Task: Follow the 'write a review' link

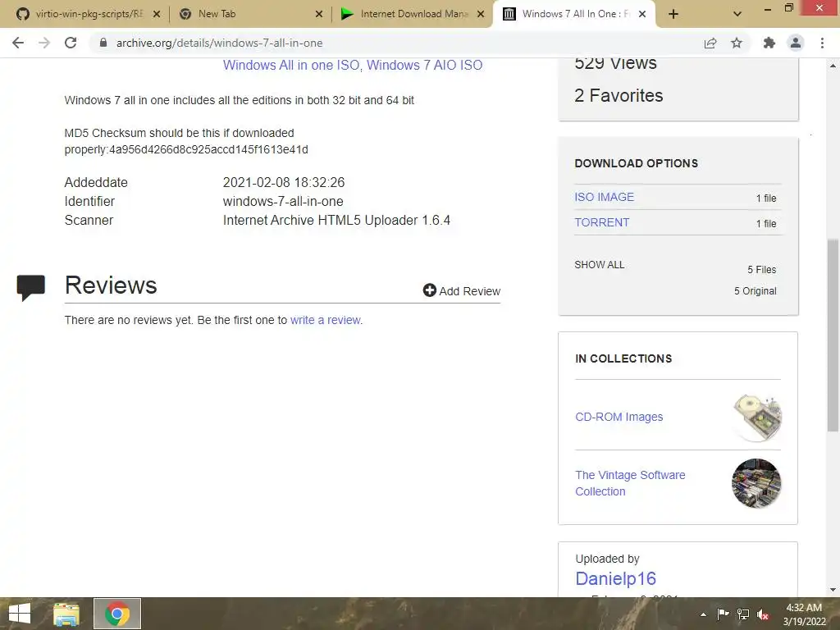Action: tap(325, 320)
